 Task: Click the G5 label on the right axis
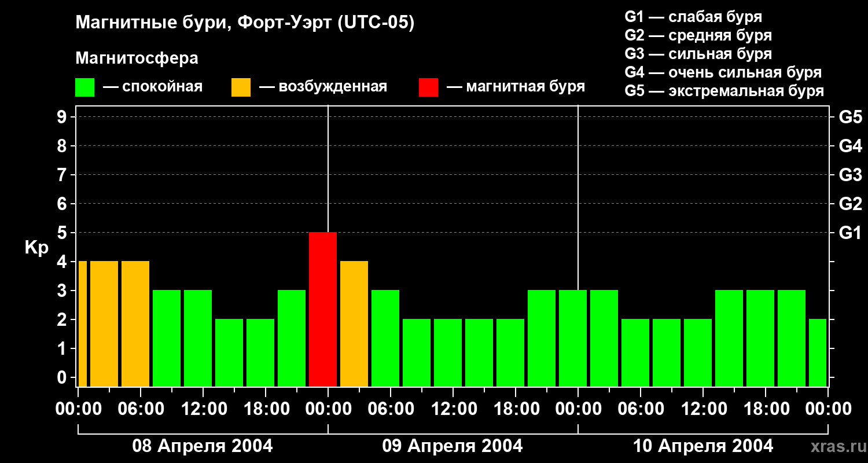[x=850, y=117]
